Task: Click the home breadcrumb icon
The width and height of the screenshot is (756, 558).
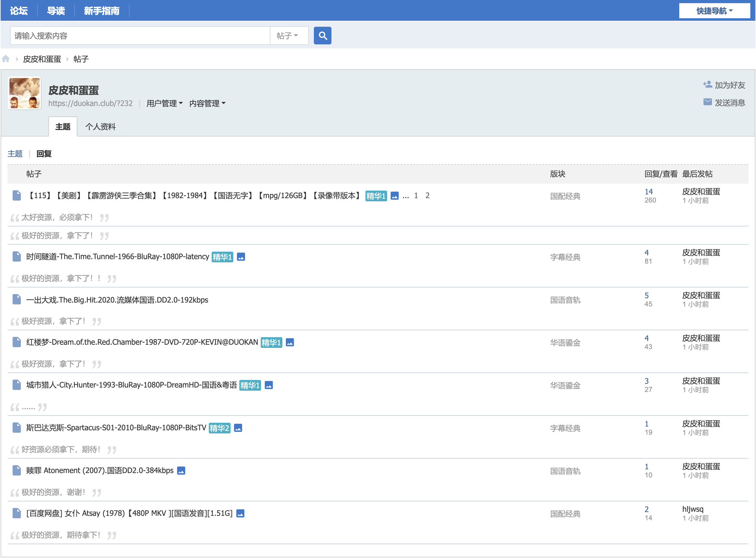Action: [6, 59]
